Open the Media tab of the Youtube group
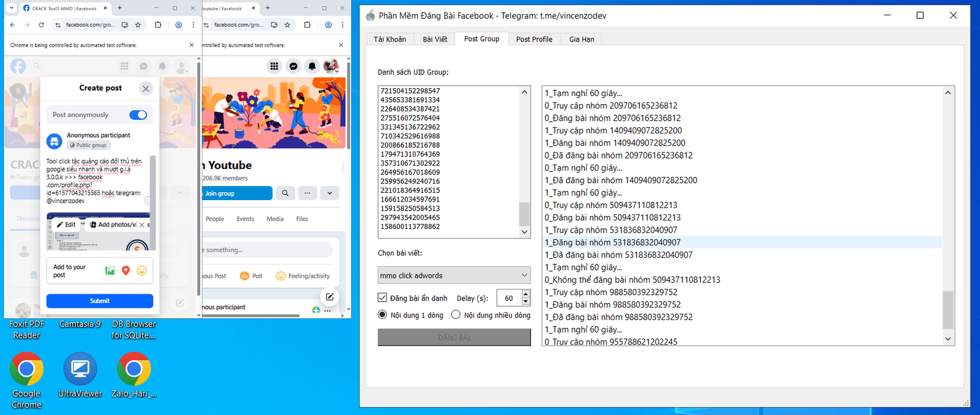The image size is (980, 415). [x=275, y=219]
